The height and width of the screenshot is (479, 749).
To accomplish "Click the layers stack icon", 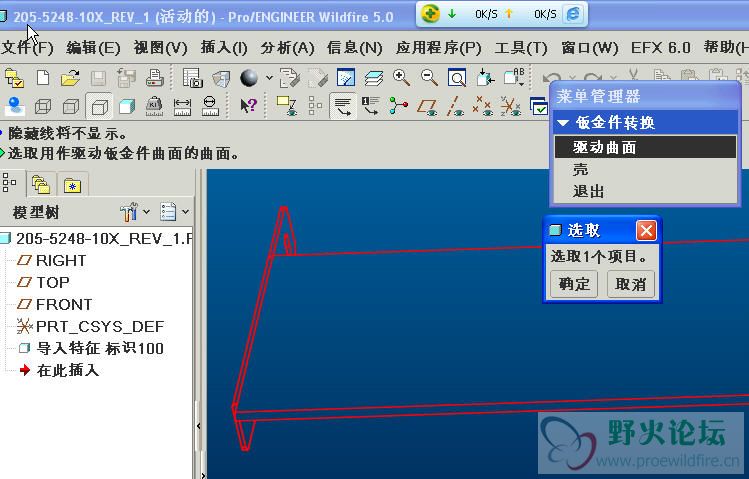I will point(374,78).
